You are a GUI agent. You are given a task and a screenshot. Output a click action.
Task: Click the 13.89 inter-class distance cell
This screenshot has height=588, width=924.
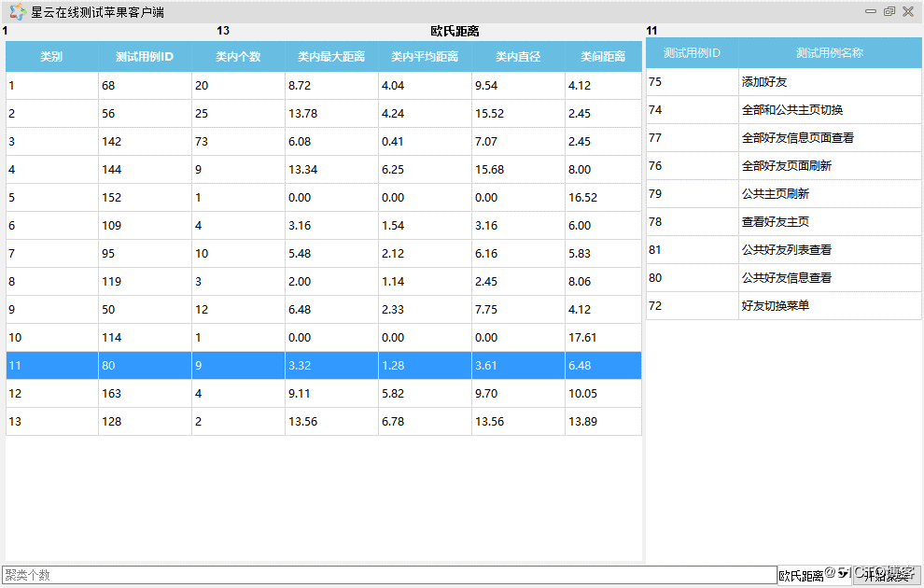coord(603,421)
